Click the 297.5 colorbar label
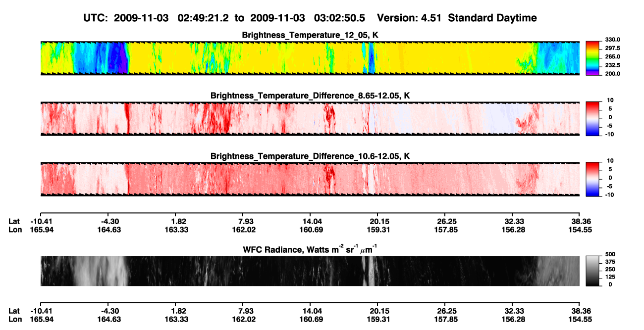The width and height of the screenshot is (644, 330). [x=613, y=48]
